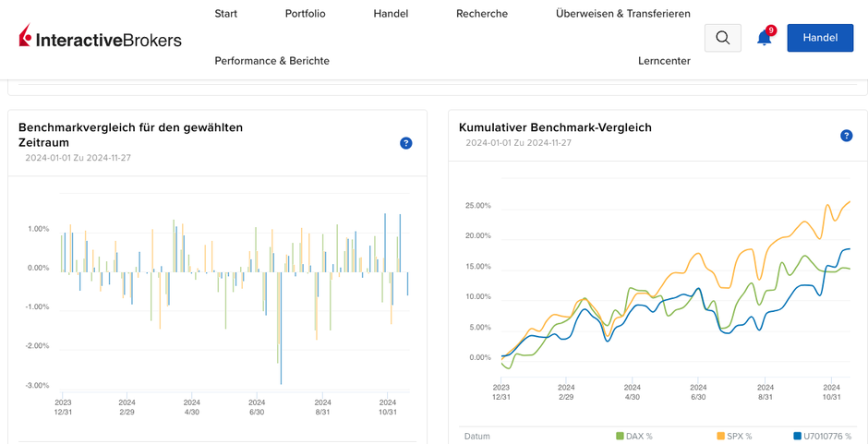Click the Interactive Brokers logo
The height and width of the screenshot is (444, 868).
coord(101,37)
